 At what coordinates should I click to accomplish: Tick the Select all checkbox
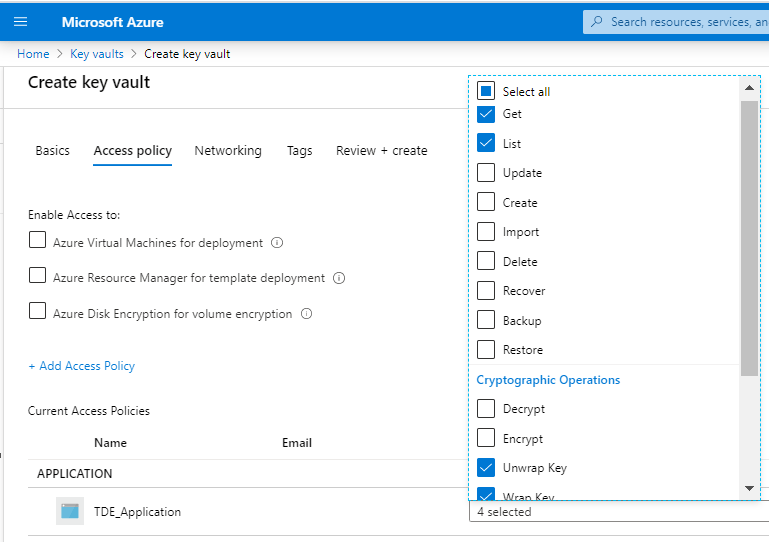(486, 90)
